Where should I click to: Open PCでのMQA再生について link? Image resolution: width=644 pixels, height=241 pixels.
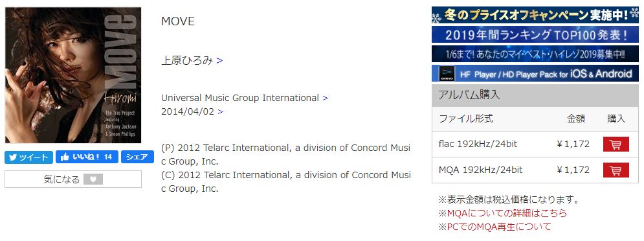(x=495, y=227)
